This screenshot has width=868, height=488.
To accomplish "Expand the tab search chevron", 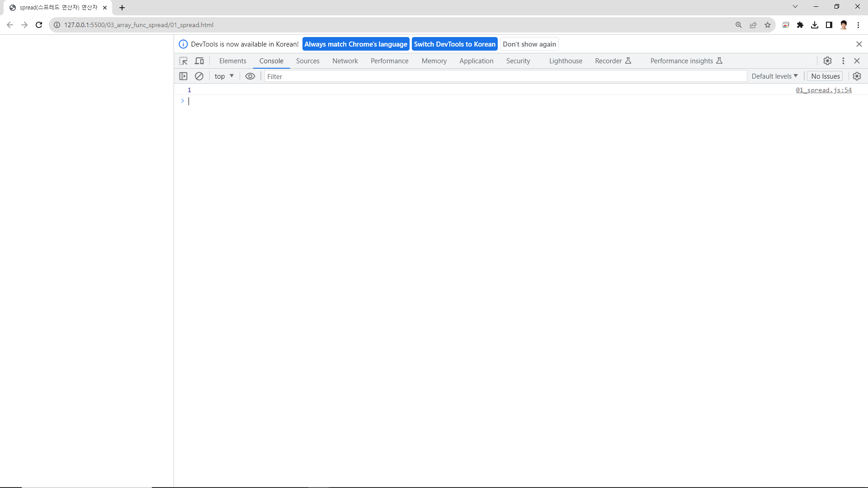I will (x=795, y=7).
